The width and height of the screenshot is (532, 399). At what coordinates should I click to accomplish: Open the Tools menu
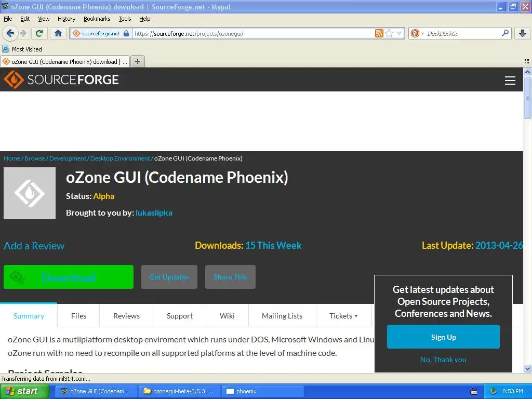point(125,19)
